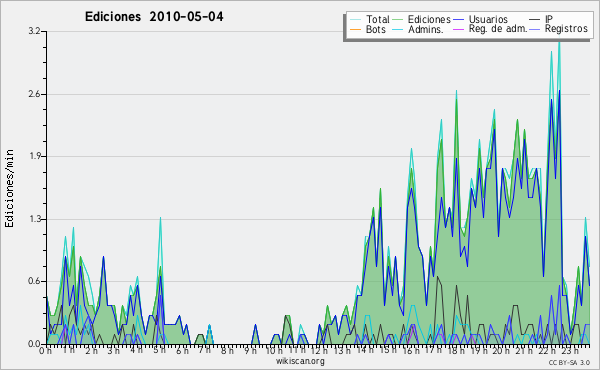Viewport: 600px width, 370px height.
Task: Click the CC BY-SA 3.0 license text
Action: [x=569, y=362]
